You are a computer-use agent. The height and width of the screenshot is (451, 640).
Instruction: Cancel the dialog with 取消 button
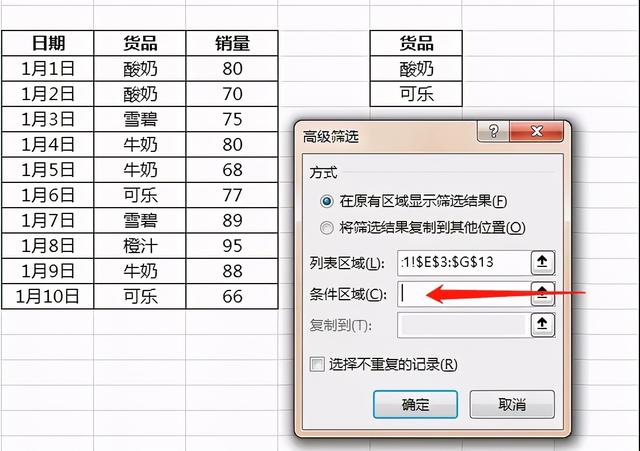point(512,404)
